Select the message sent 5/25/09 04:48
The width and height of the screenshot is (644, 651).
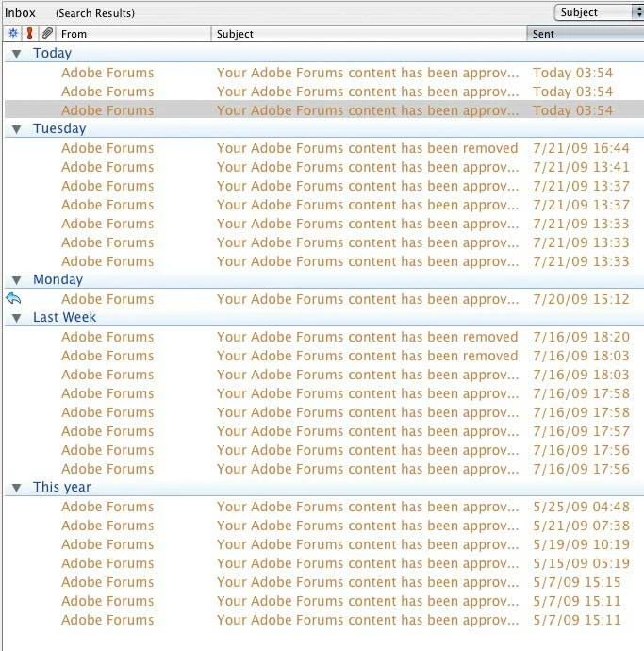pyautogui.click(x=324, y=507)
